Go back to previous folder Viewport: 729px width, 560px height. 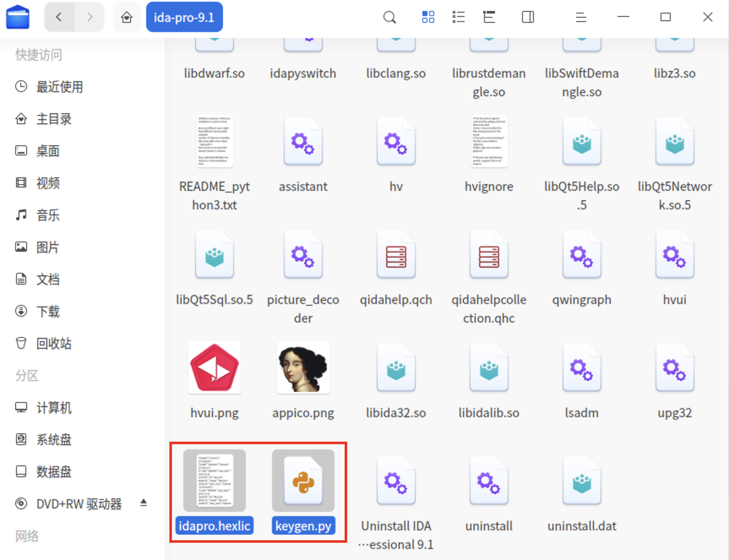(59, 17)
